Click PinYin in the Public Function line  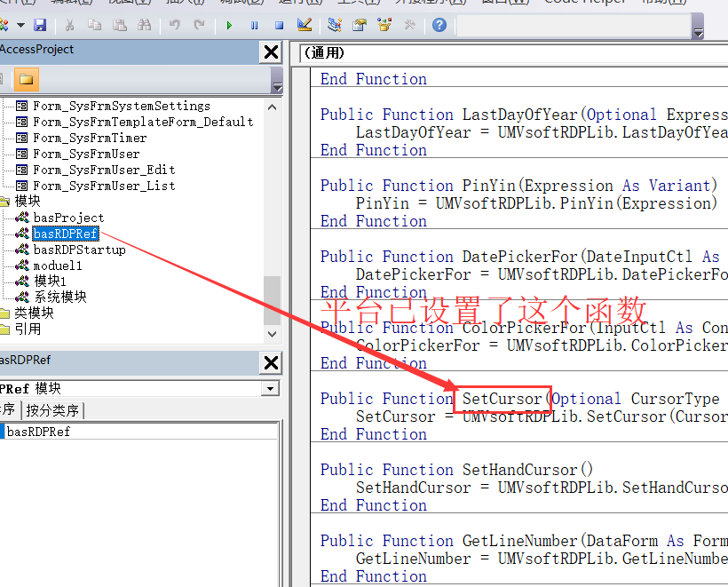point(489,186)
